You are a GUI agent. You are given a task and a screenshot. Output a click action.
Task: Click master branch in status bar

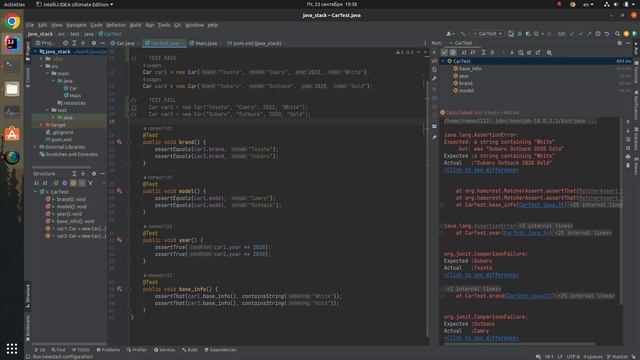[618, 357]
